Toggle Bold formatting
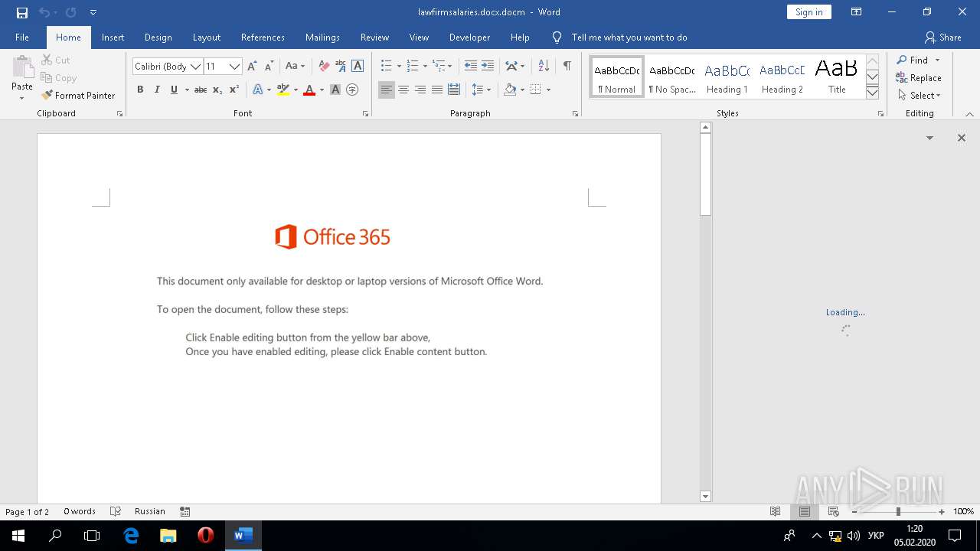This screenshot has height=551, width=980. click(140, 90)
